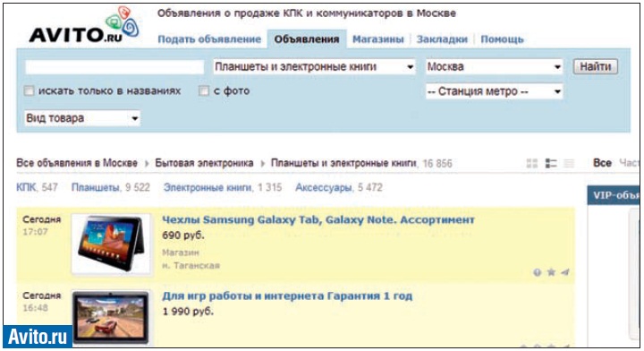Viewport: 644px width, 351px height.
Task: Add Samsung cases ad to favorites star
Action: (551, 272)
